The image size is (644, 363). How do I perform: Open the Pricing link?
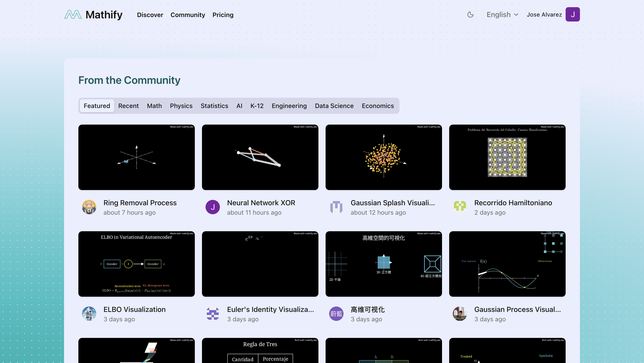coord(223,15)
